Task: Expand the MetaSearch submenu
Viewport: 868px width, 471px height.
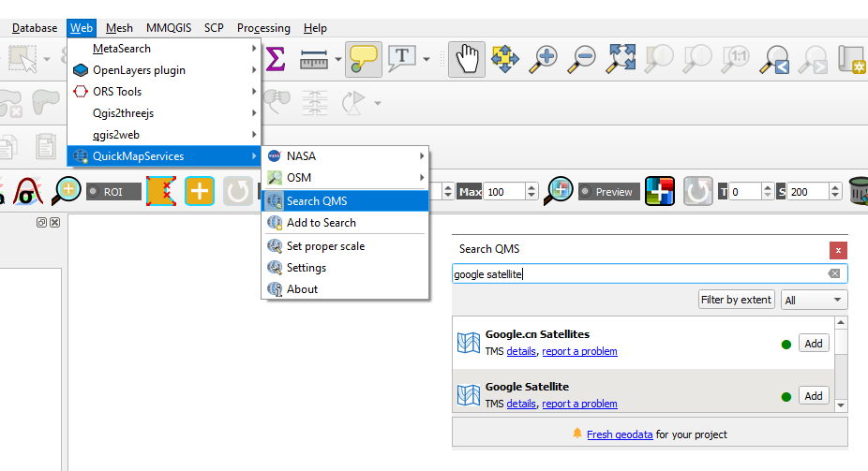Action: tap(164, 49)
